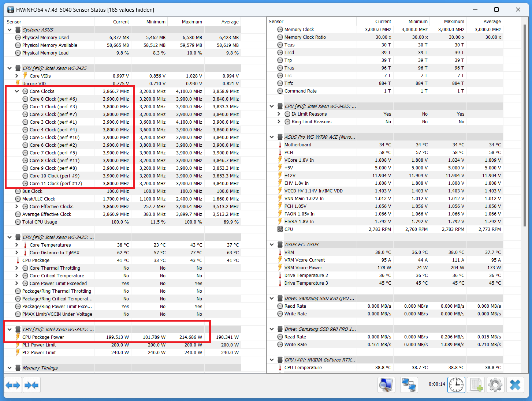Start logging with the sheet-plus icon
The width and height of the screenshot is (532, 401).
tap(476, 385)
